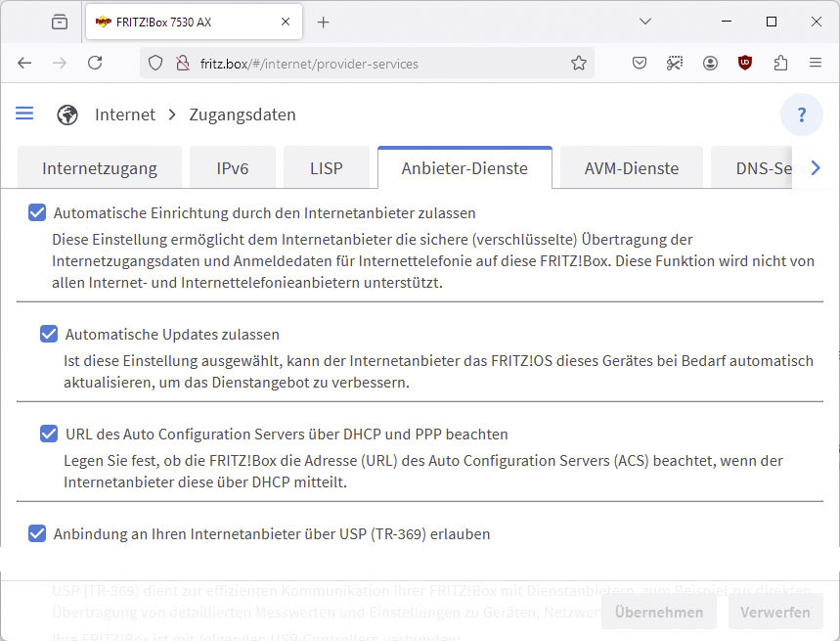This screenshot has height=641, width=840.
Task: Switch to the AVM-Dienste tab
Action: tap(631, 167)
